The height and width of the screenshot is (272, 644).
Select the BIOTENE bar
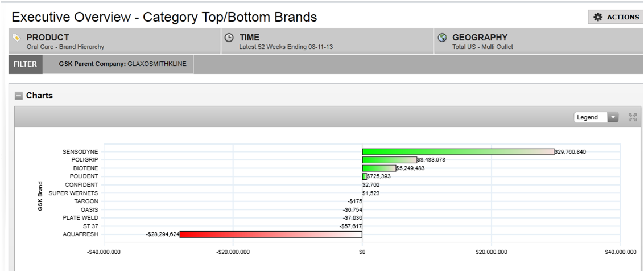click(378, 168)
